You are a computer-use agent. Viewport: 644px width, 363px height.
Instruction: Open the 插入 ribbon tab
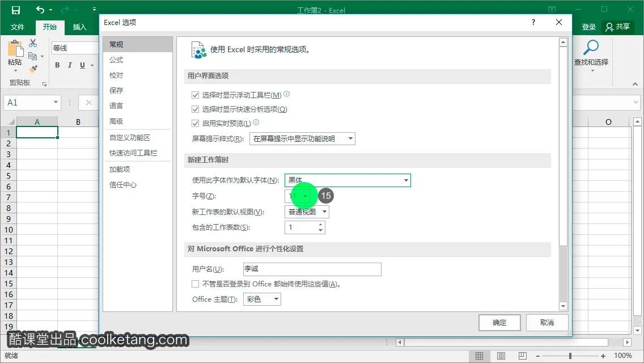pyautogui.click(x=80, y=27)
